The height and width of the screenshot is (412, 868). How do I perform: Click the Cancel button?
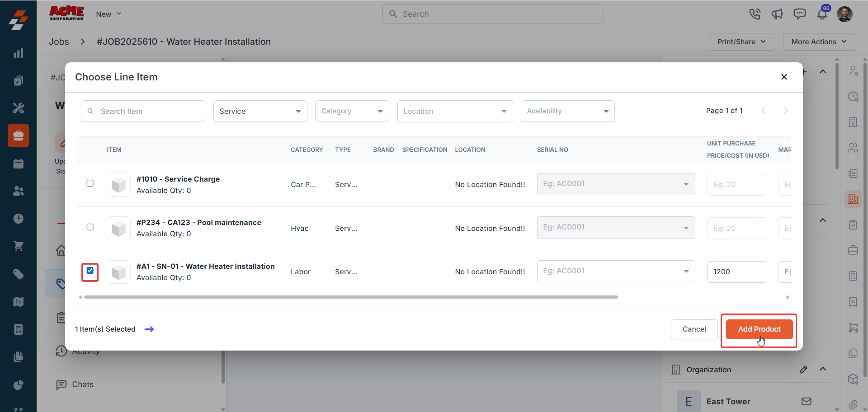(x=694, y=329)
